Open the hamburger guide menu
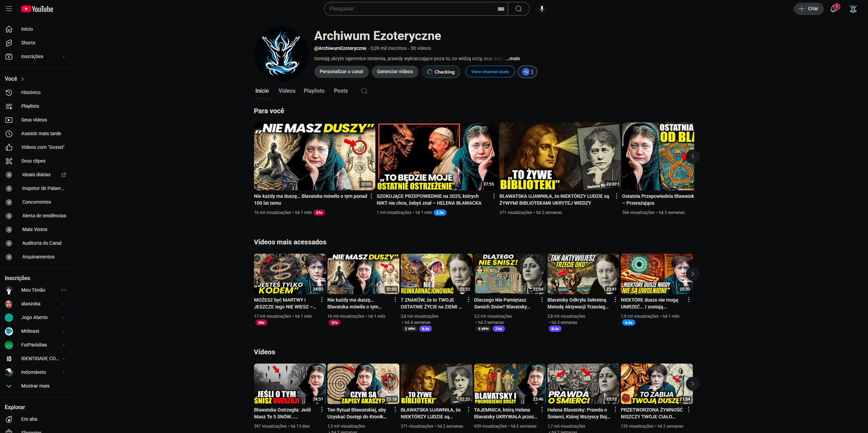This screenshot has width=868, height=433. pyautogui.click(x=9, y=9)
